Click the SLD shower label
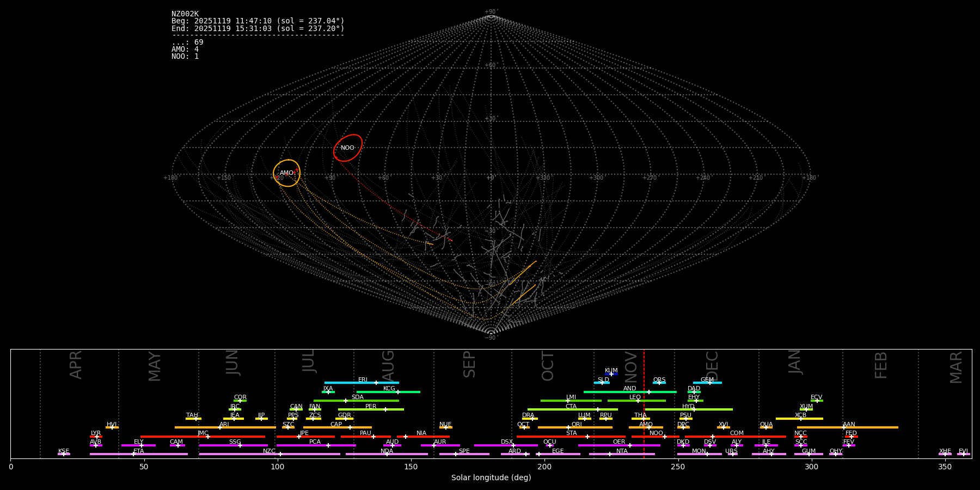The width and height of the screenshot is (980, 490). click(603, 380)
